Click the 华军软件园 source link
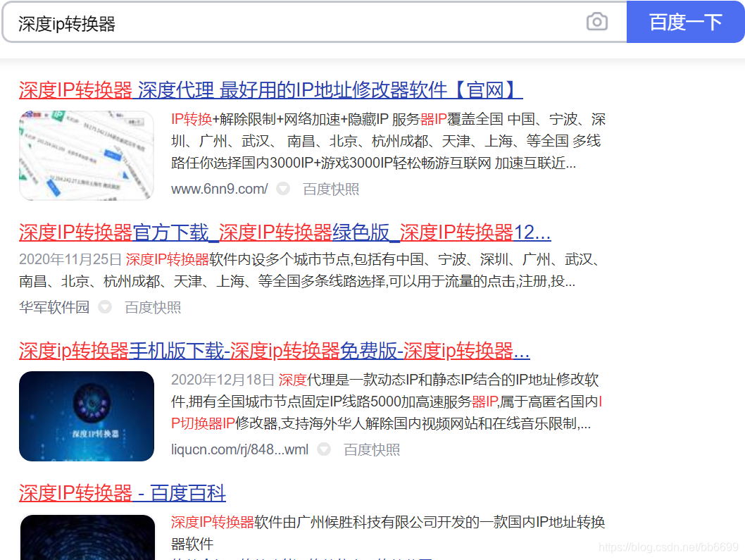 [54, 307]
